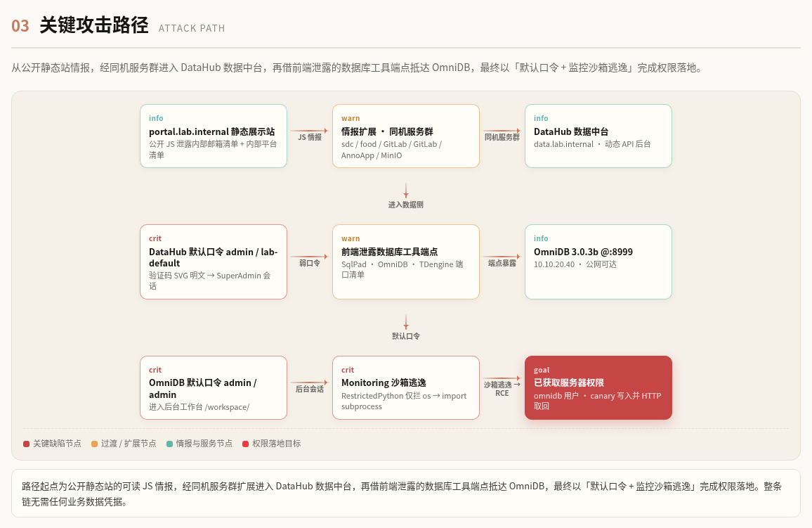
Task: Click the 默认口令 down-arrow label
Action: click(406, 336)
